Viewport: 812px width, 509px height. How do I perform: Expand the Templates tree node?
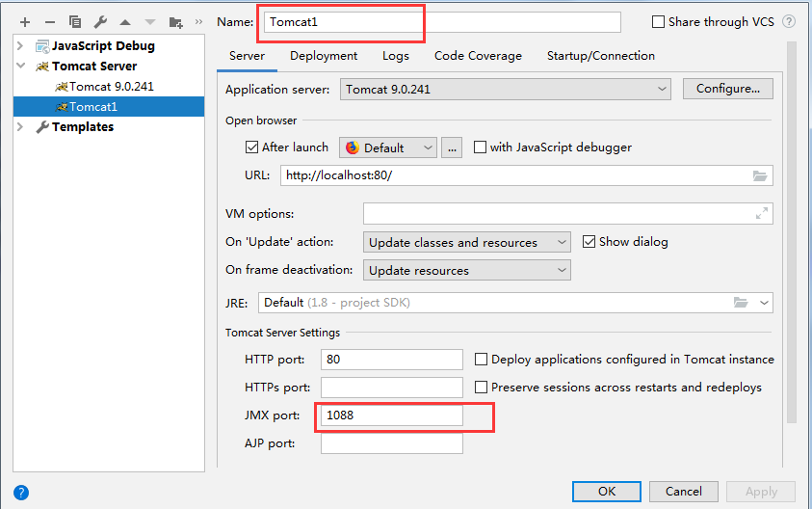tap(21, 127)
